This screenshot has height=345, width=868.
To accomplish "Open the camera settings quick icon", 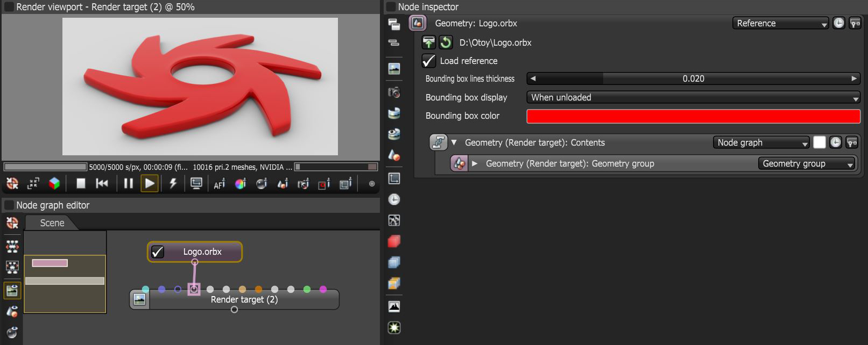I will (394, 92).
